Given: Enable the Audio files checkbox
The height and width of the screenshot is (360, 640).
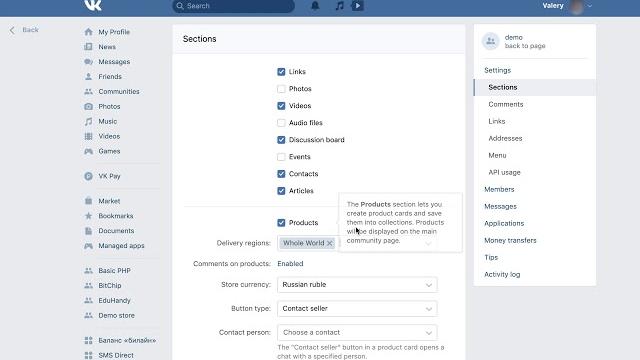Looking at the screenshot, I should pos(281,123).
